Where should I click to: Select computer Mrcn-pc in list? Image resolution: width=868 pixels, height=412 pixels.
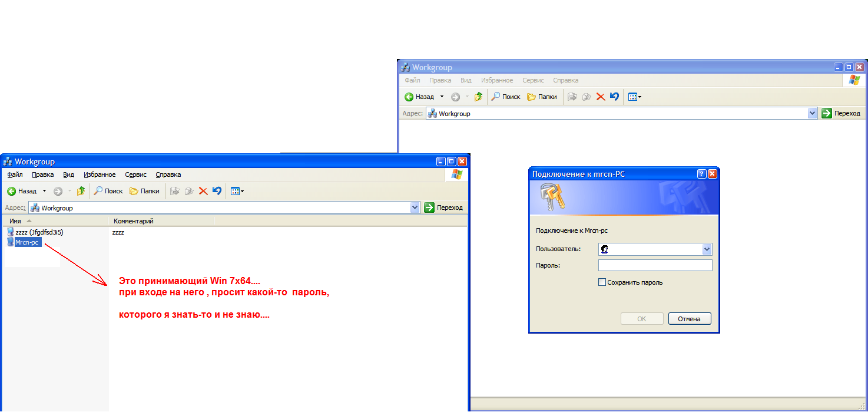[24, 242]
